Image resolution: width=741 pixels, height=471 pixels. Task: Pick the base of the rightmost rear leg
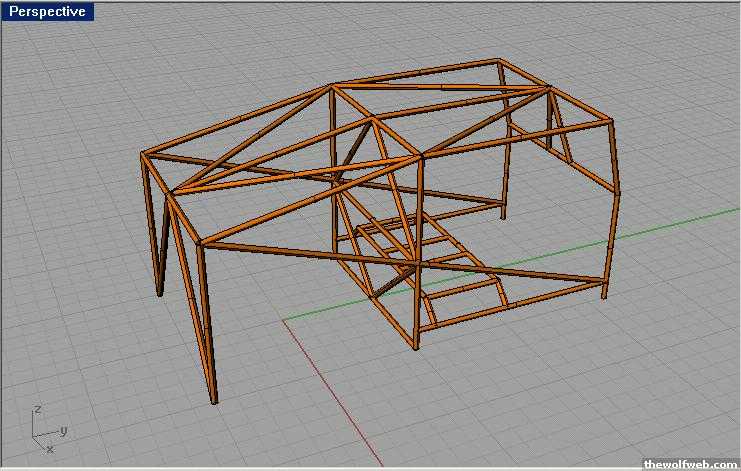click(603, 294)
